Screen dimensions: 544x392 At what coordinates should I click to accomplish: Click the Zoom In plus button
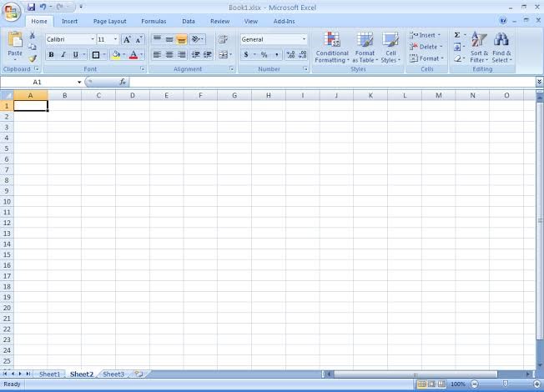click(x=537, y=384)
